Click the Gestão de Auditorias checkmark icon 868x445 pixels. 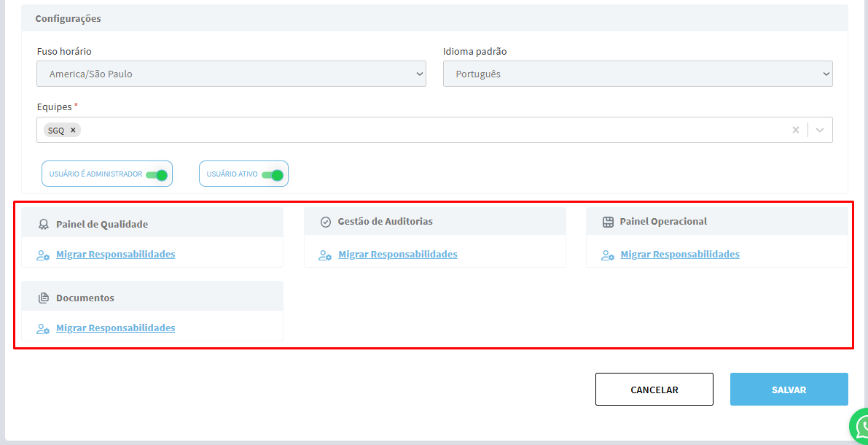(325, 222)
